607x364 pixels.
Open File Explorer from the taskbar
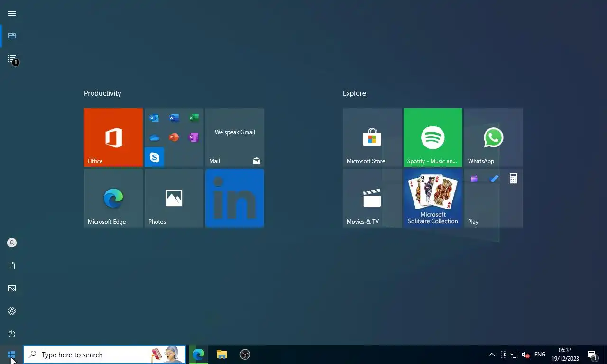(x=221, y=355)
